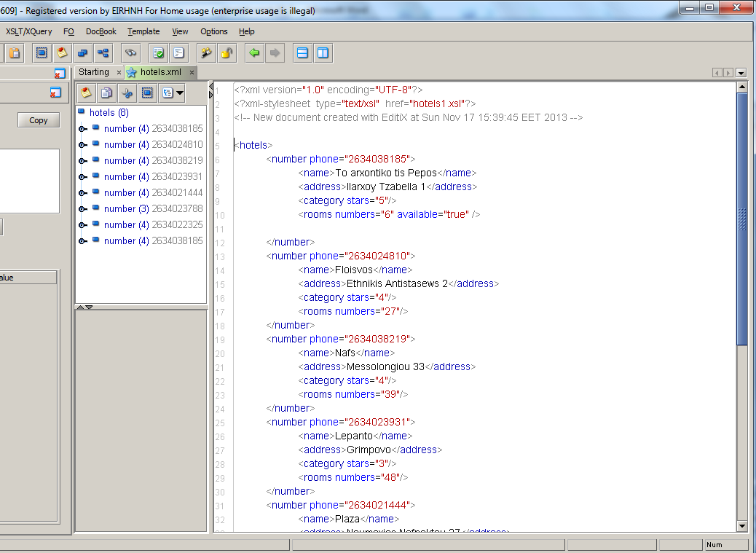Expand the number 2634024810 tree node
Screen dimensions: 756x553
pos(82,145)
